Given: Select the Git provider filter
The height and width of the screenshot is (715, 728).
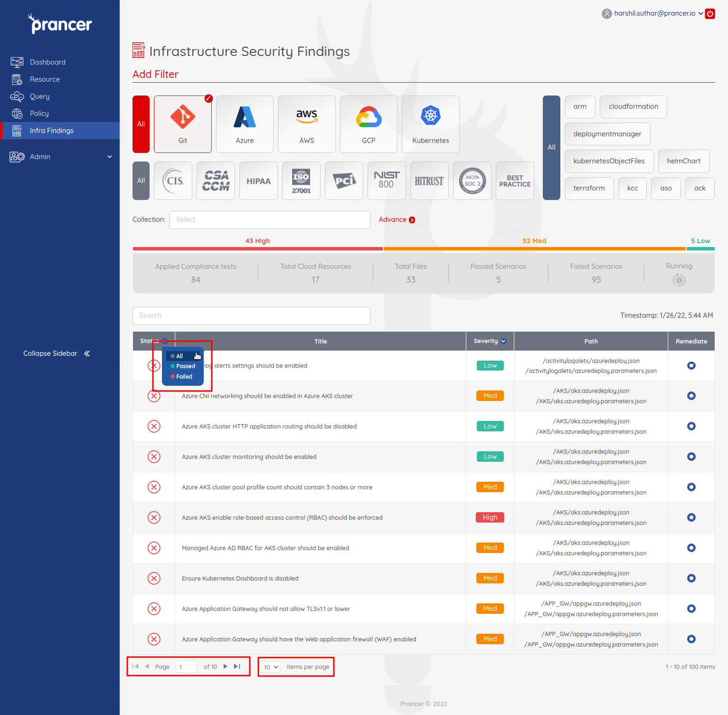Looking at the screenshot, I should coord(183,124).
